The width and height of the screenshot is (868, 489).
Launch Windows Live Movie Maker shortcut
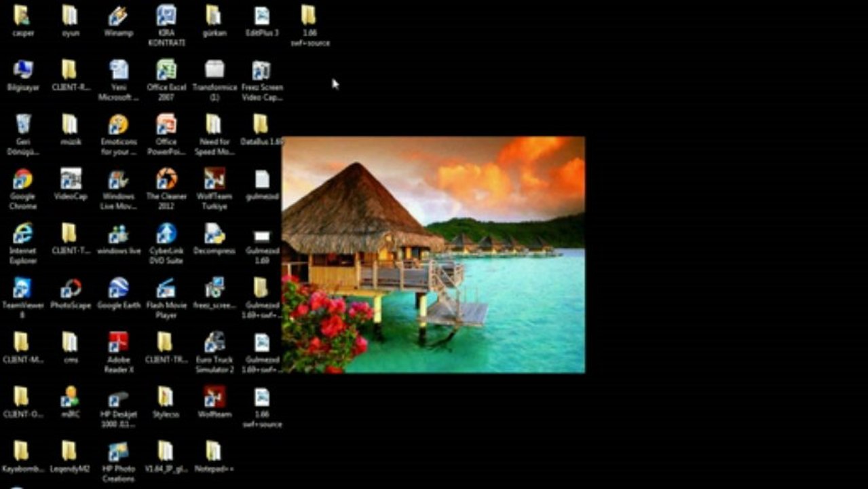pos(118,179)
